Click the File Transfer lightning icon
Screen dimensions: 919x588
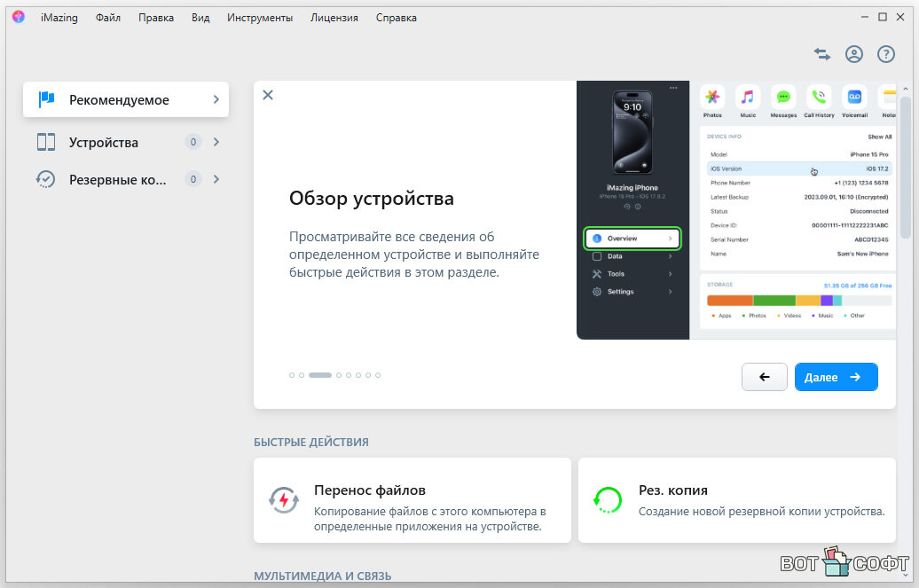pyautogui.click(x=285, y=500)
